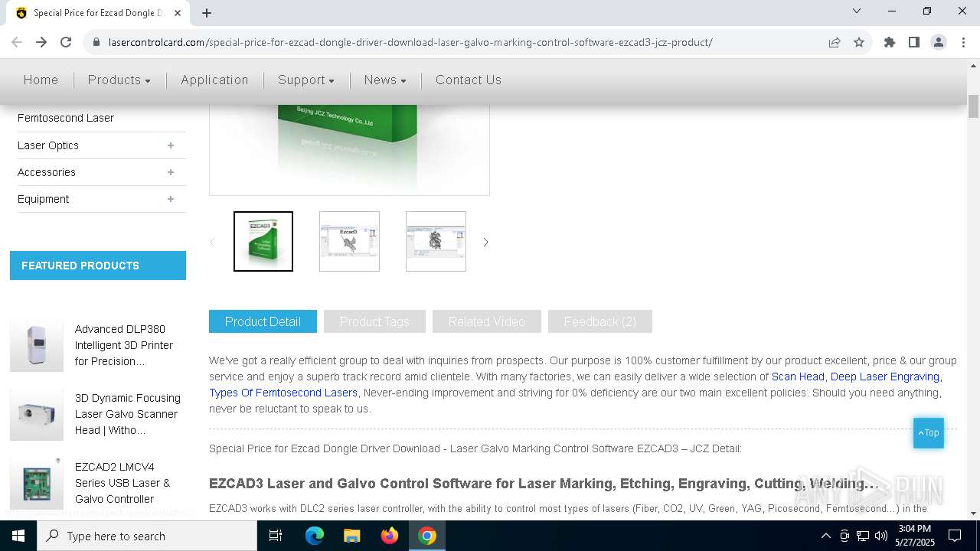This screenshot has height=551, width=980.
Task: Jump to page top with Top button
Action: click(x=929, y=433)
